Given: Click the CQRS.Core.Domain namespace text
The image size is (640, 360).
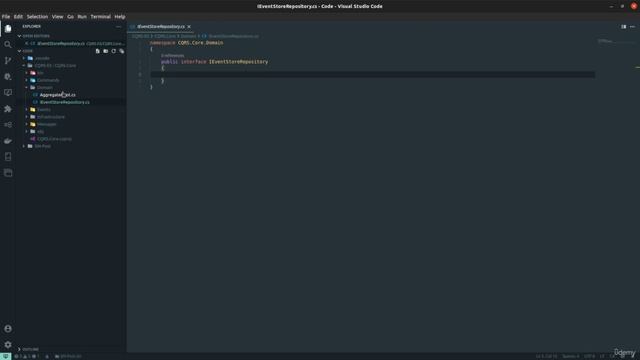Looking at the screenshot, I should [x=200, y=42].
